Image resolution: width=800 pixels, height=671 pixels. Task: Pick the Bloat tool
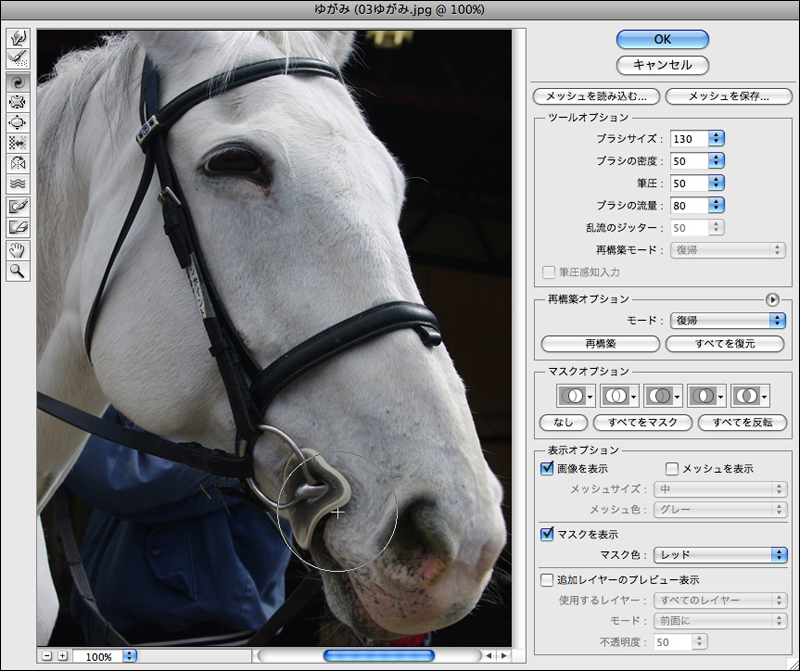tap(17, 122)
